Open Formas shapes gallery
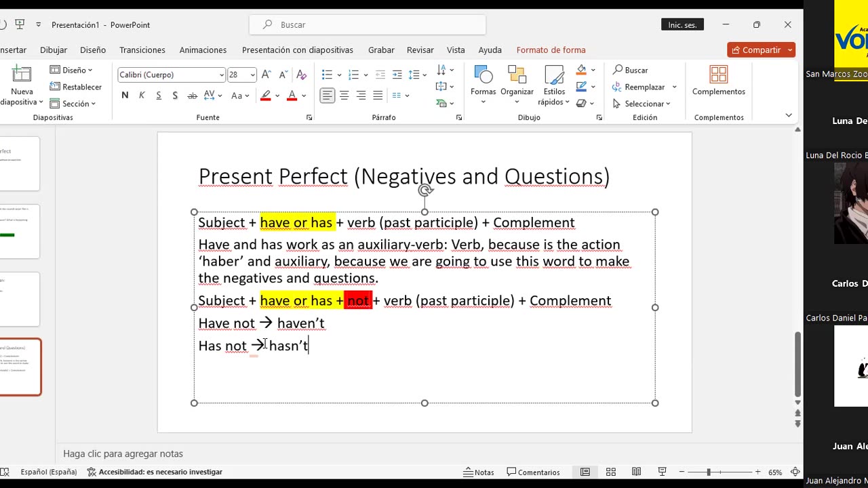 point(484,85)
